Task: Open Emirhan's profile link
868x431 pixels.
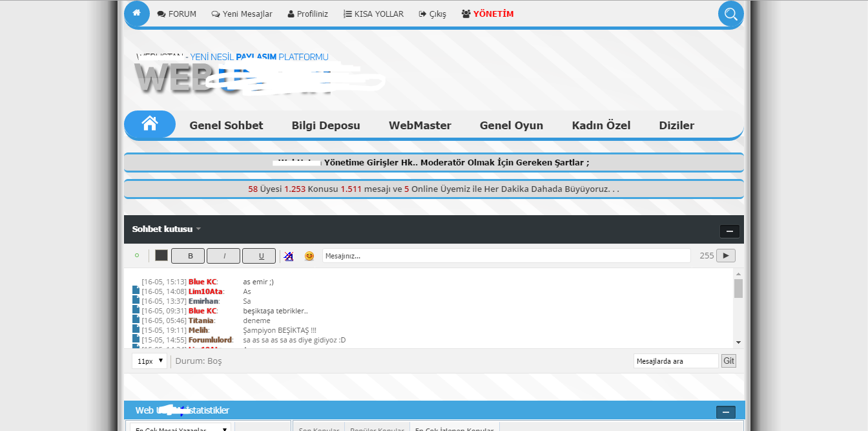Action: (x=203, y=301)
